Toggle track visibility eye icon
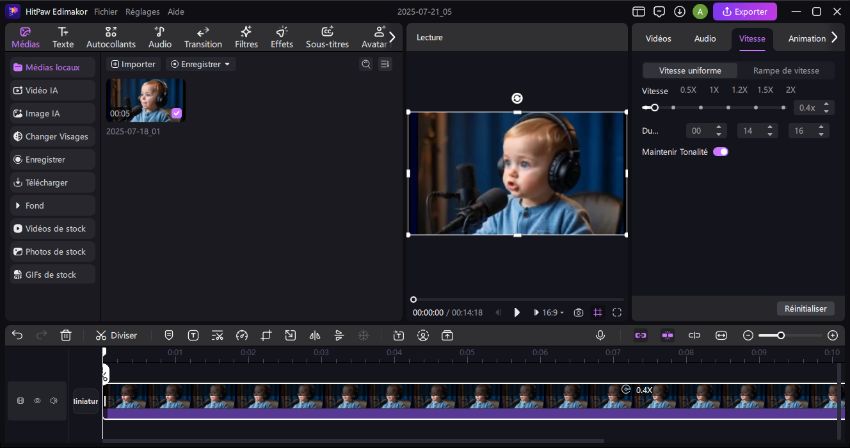The width and height of the screenshot is (850, 448). [37, 401]
